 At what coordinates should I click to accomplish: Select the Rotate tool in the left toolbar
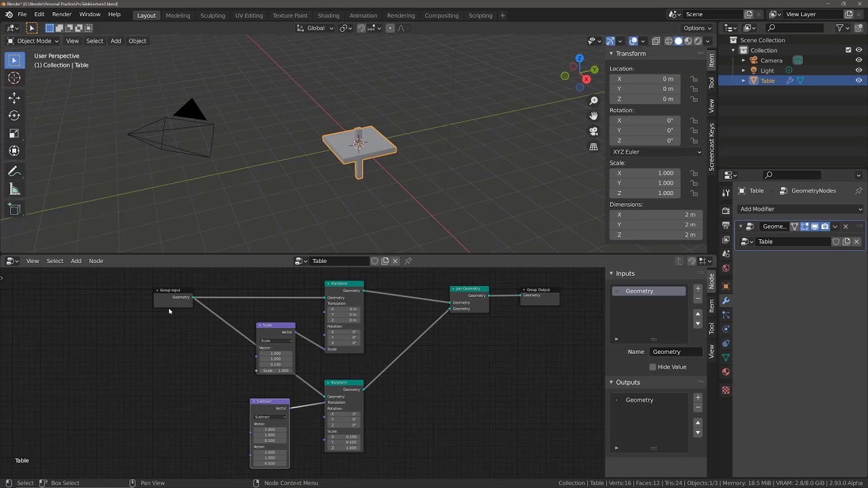click(14, 115)
